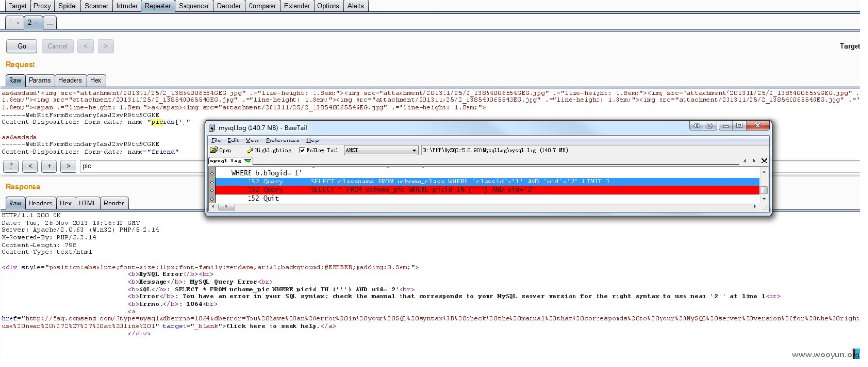Screen dimensions: 868x367
Task: Open BareTail Help menu
Action: [x=313, y=140]
